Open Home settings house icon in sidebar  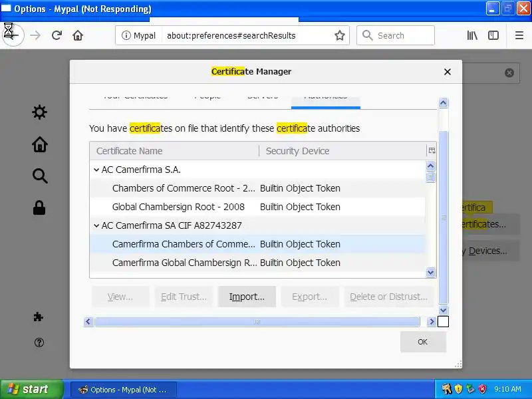click(40, 144)
